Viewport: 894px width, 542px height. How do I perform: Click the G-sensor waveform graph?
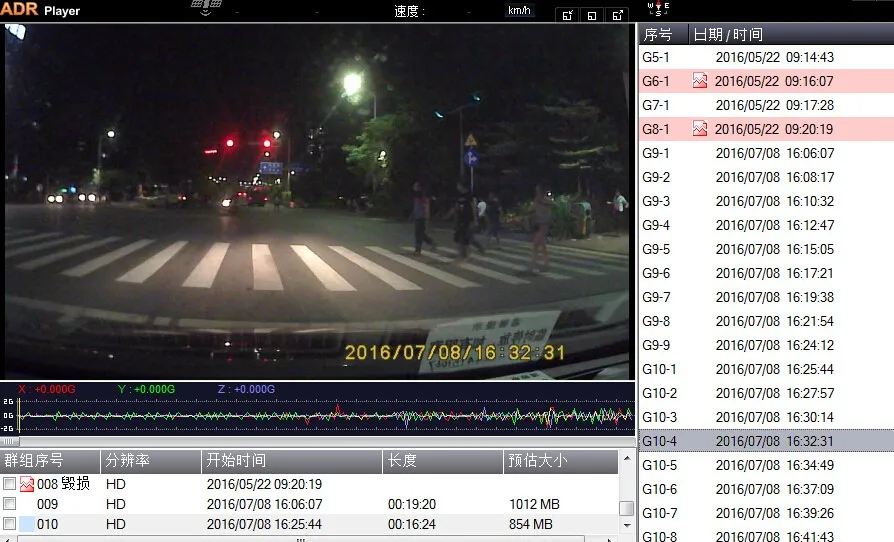coord(325,416)
